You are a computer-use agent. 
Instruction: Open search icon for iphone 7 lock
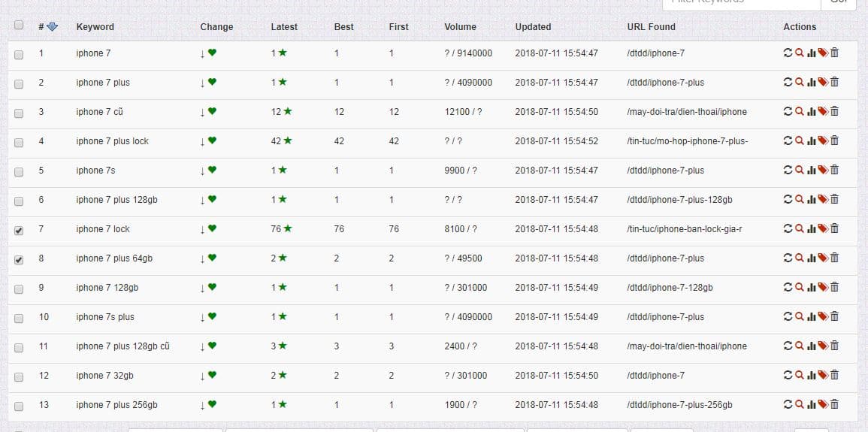pos(800,228)
